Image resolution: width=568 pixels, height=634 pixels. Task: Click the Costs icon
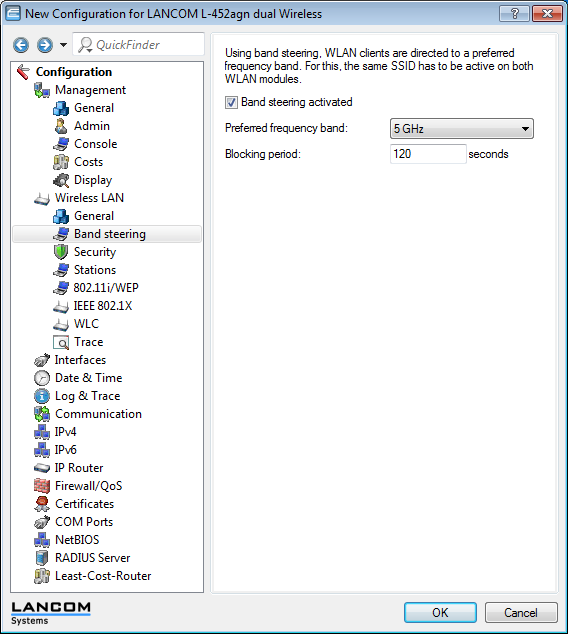pos(61,162)
